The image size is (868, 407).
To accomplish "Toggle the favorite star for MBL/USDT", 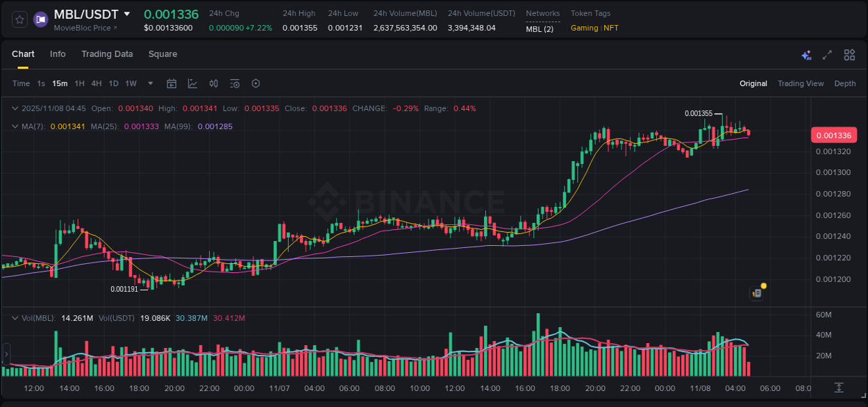I will coord(19,19).
